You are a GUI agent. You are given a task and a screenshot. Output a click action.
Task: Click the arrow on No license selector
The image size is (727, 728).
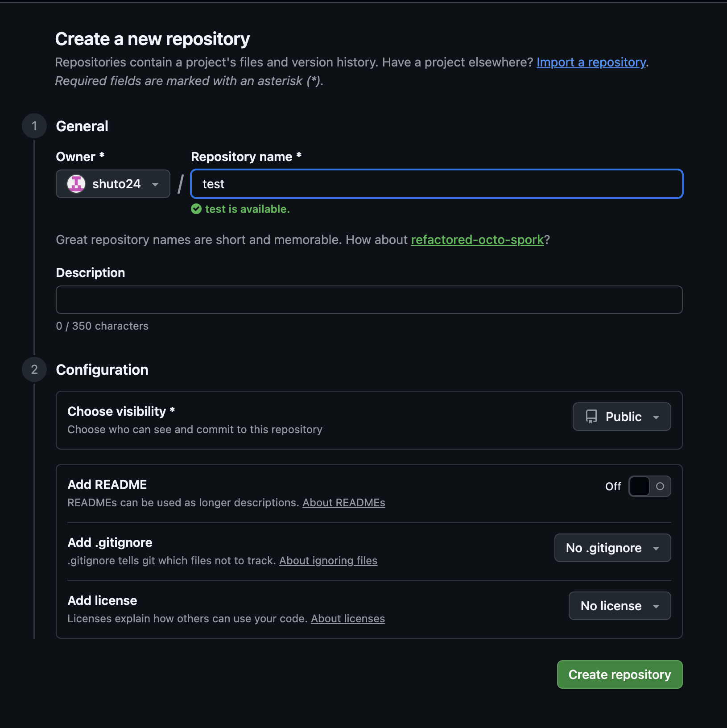click(x=656, y=606)
